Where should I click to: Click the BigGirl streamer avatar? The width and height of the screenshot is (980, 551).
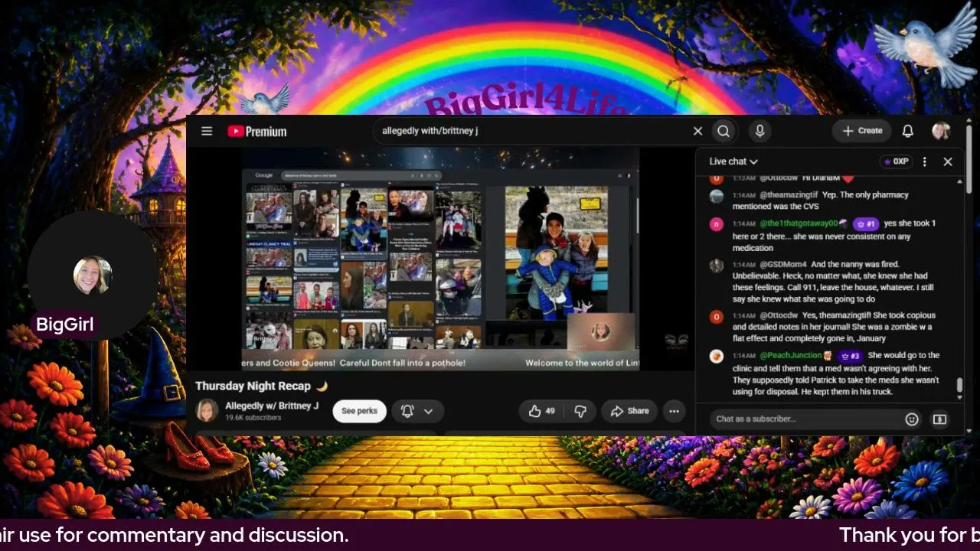93,275
